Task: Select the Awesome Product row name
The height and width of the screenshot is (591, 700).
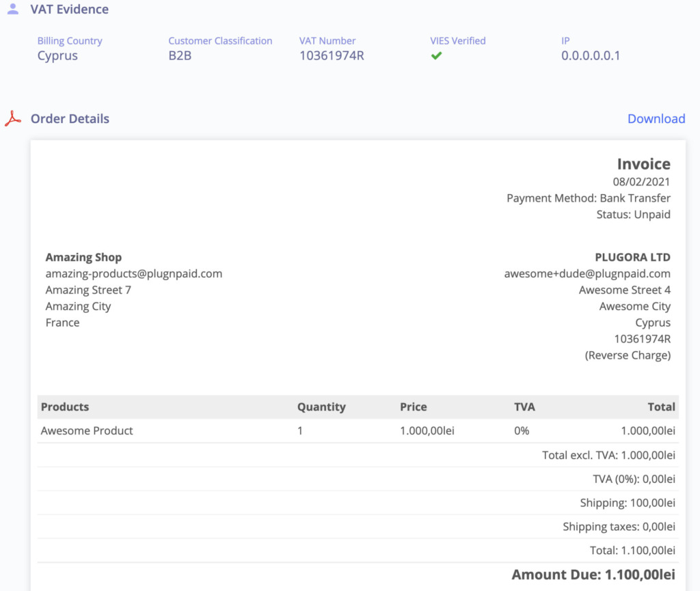Action: coord(87,430)
